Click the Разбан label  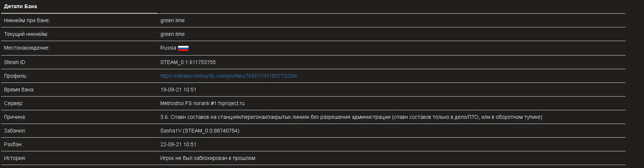[x=13, y=144]
